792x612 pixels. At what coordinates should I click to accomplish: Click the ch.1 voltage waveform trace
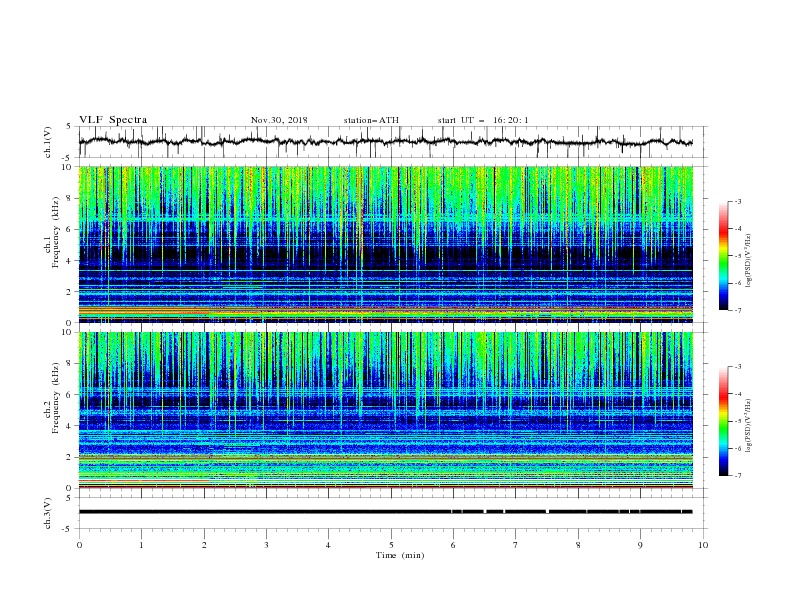(x=385, y=142)
